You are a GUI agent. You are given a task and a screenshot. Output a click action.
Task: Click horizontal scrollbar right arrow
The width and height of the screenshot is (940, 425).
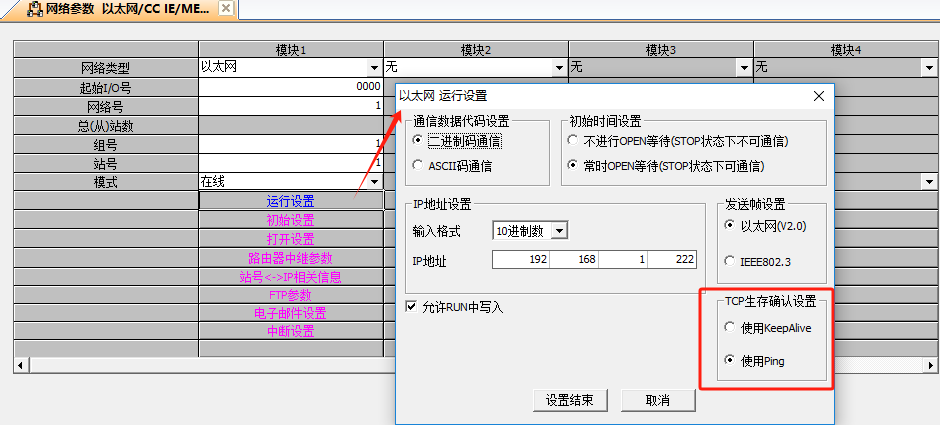(x=930, y=365)
